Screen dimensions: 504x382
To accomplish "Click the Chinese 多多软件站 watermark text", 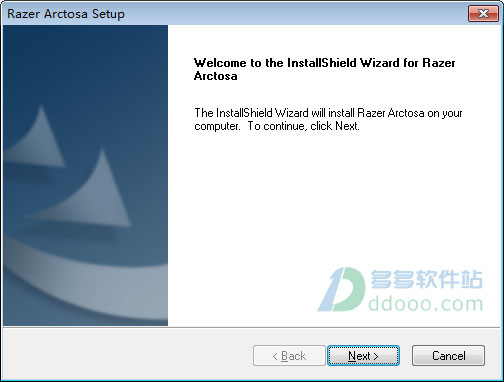I will click(426, 279).
